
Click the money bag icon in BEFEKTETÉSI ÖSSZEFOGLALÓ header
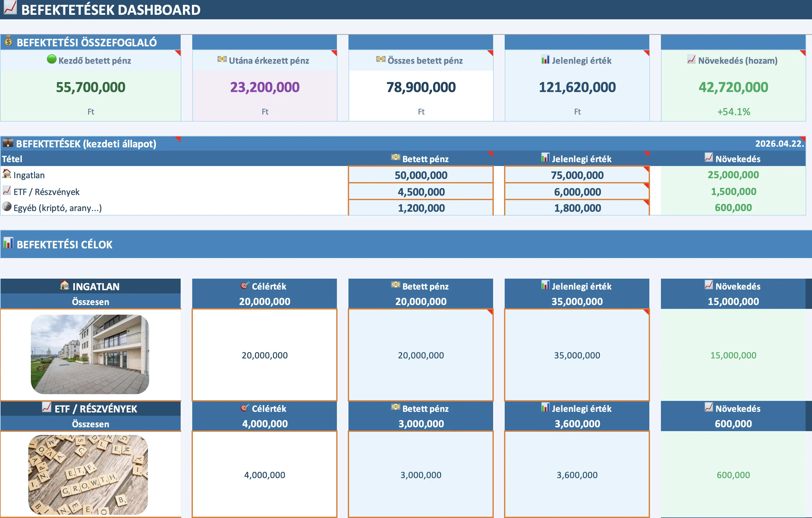click(x=7, y=42)
